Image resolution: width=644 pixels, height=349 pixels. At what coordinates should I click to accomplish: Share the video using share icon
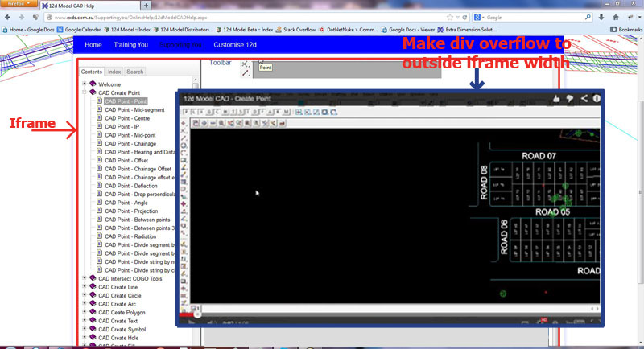[584, 98]
